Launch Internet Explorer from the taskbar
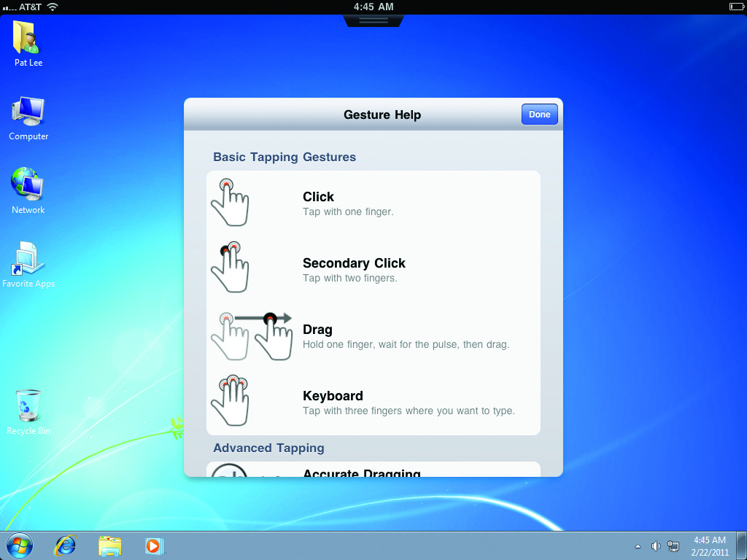The height and width of the screenshot is (560, 747). coord(65,545)
